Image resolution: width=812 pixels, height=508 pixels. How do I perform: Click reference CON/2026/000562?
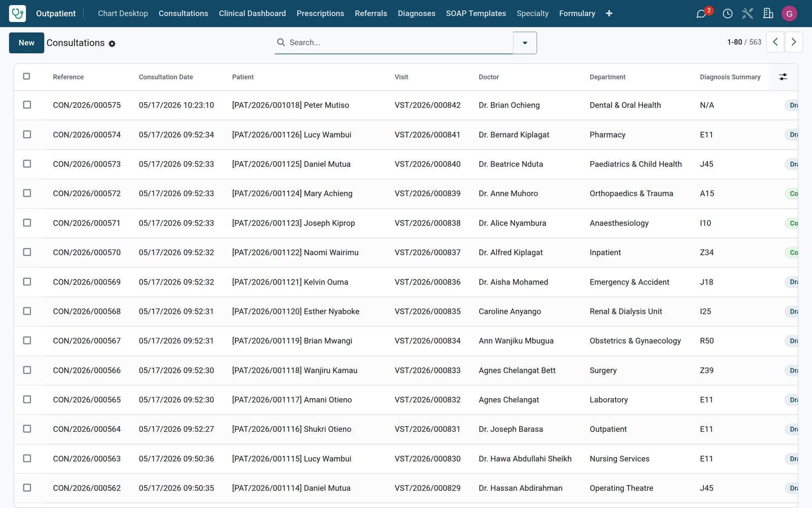[x=87, y=488]
